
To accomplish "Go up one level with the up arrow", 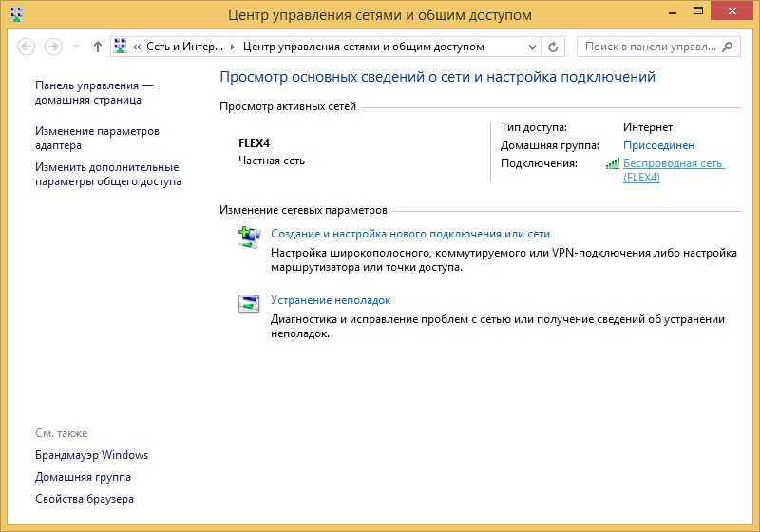I will 98,47.
